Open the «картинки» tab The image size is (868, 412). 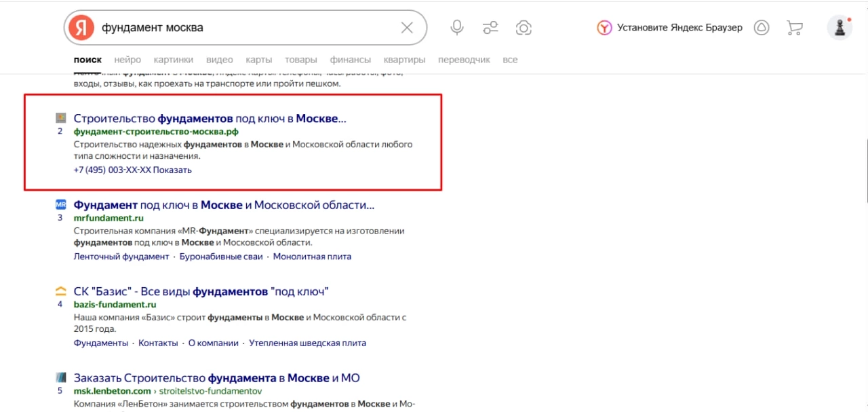click(x=174, y=60)
